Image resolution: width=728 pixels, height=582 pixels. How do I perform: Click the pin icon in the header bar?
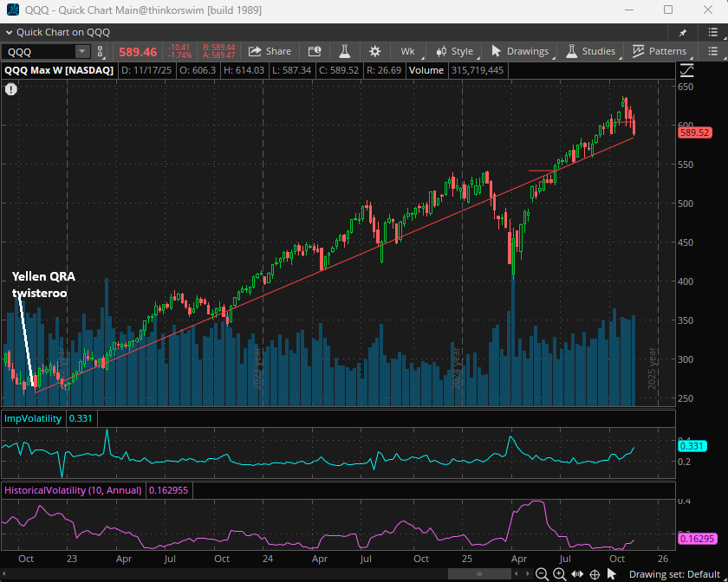click(x=683, y=33)
